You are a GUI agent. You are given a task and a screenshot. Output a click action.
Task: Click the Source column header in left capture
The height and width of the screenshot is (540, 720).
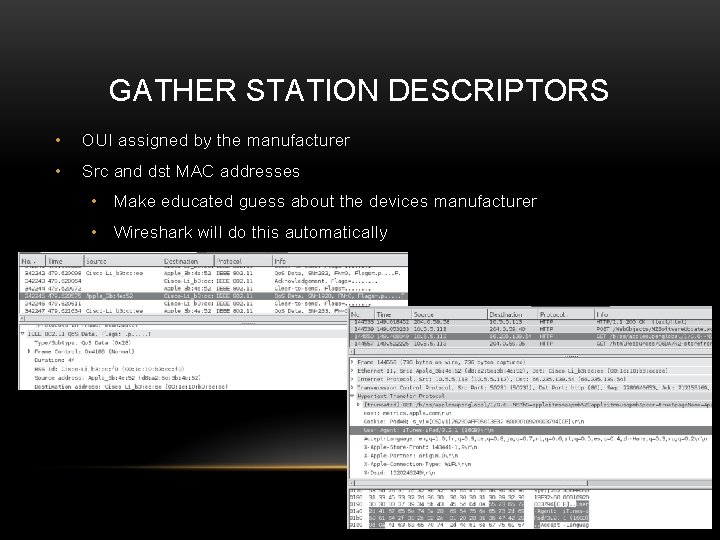pos(123,261)
